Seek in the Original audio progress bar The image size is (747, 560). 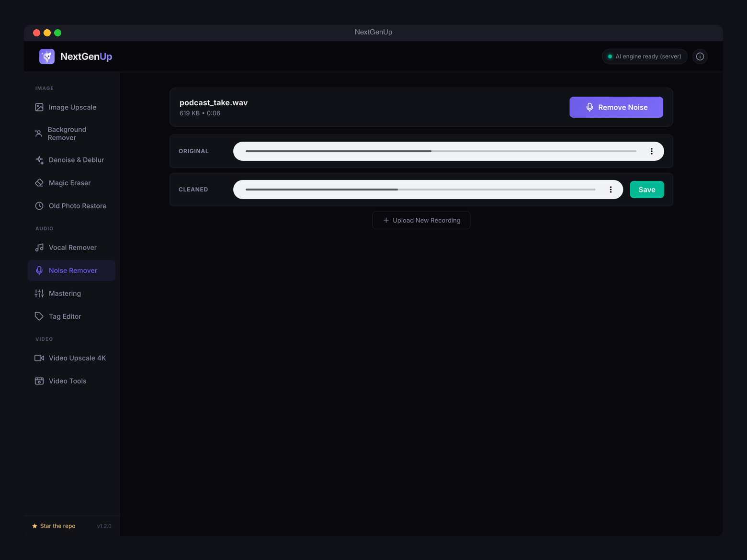441,151
